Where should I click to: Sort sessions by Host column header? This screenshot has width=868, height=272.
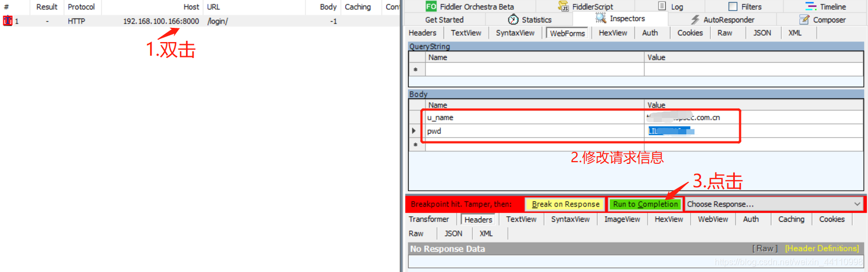(152, 7)
